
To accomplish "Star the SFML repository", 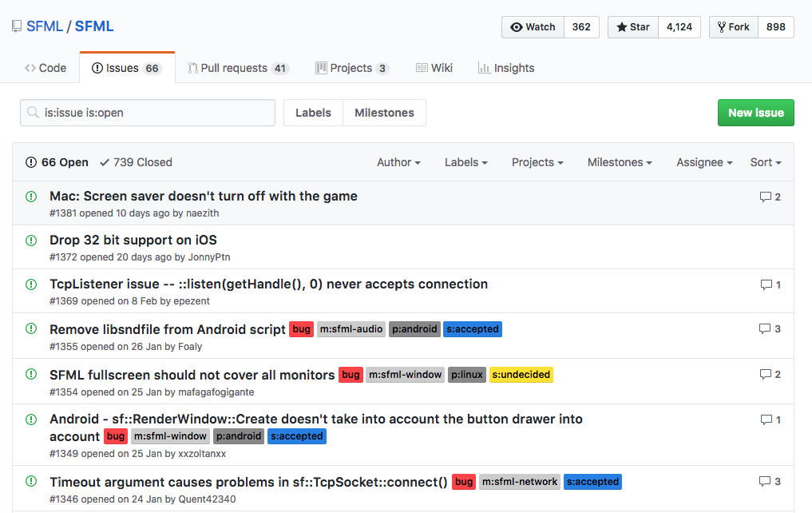I will click(633, 27).
